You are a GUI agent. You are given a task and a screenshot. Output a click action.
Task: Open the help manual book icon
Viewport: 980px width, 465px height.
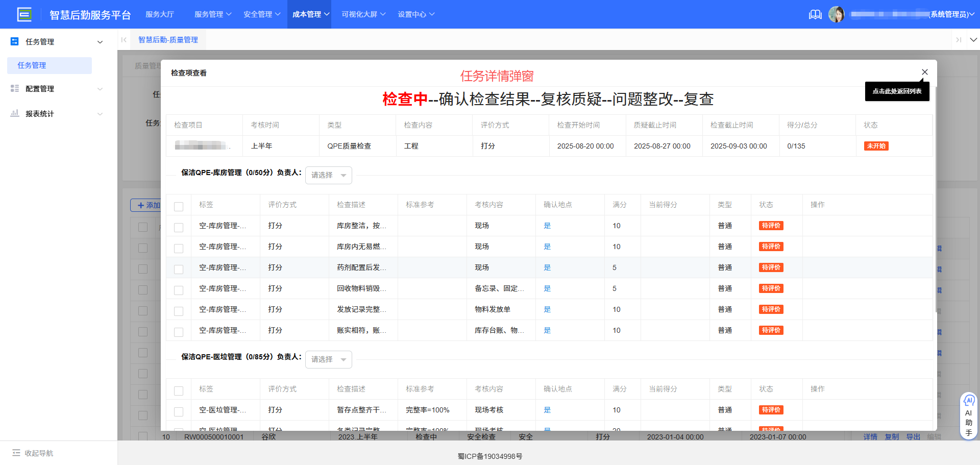coord(815,14)
